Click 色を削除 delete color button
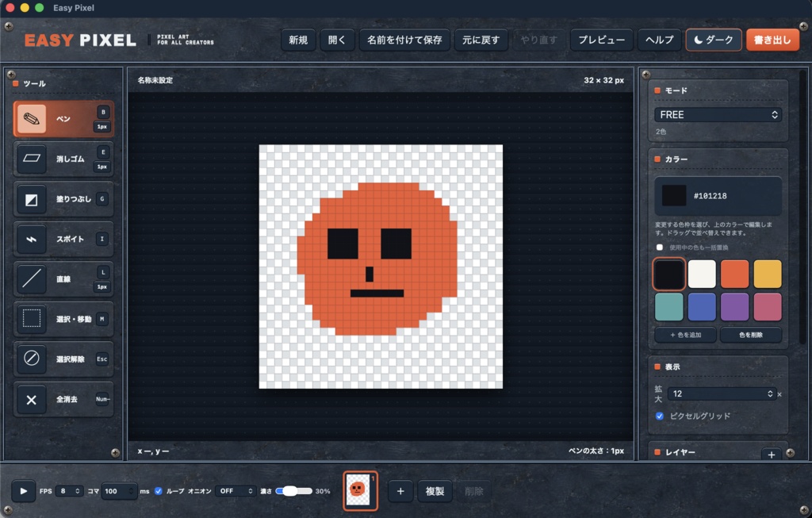 click(751, 335)
